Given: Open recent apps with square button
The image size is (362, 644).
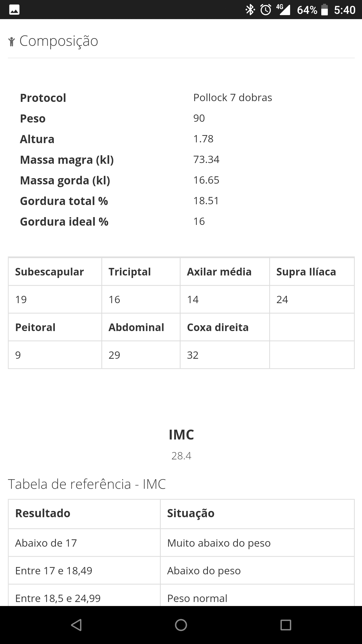Looking at the screenshot, I should [x=286, y=625].
